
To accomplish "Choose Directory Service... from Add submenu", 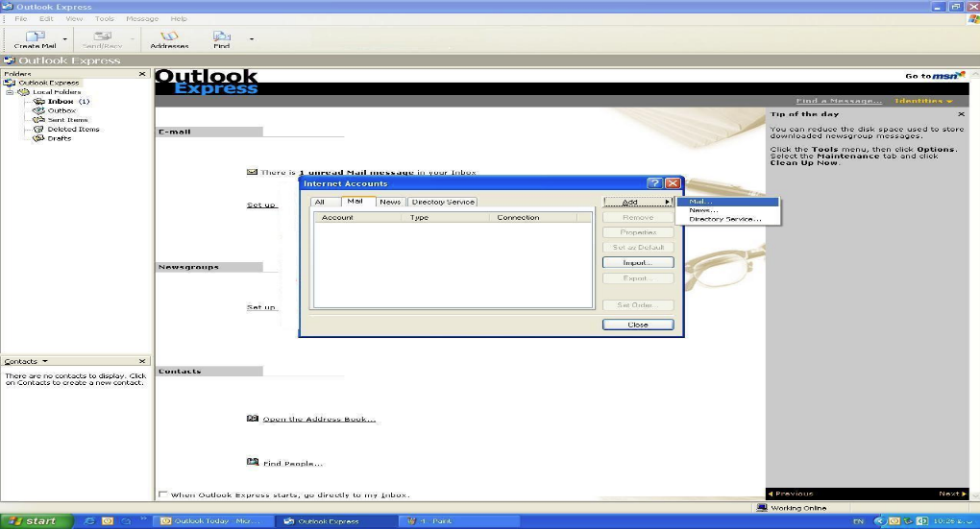I will click(727, 219).
